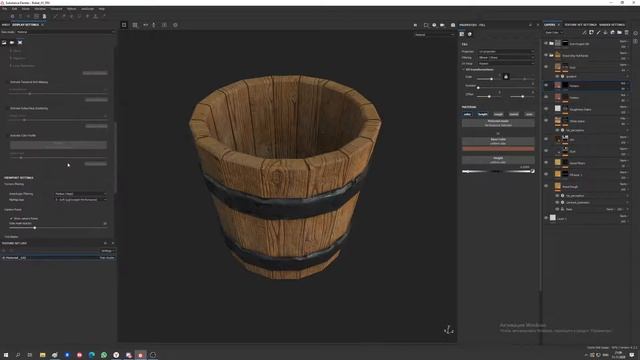Click the Windows Start button
This screenshot has width=640, height=360.
[x=6, y=355]
